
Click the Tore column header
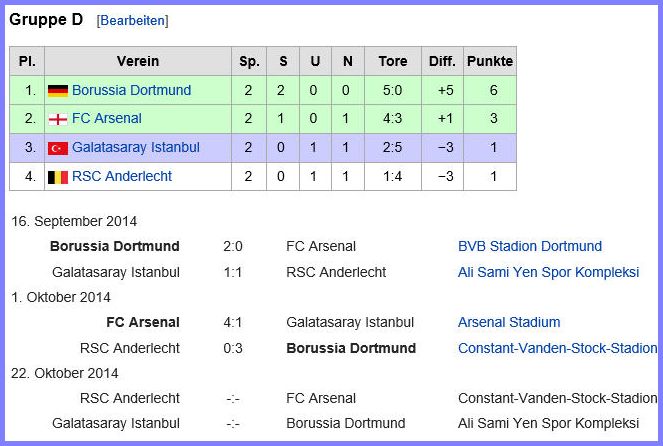pyautogui.click(x=393, y=61)
